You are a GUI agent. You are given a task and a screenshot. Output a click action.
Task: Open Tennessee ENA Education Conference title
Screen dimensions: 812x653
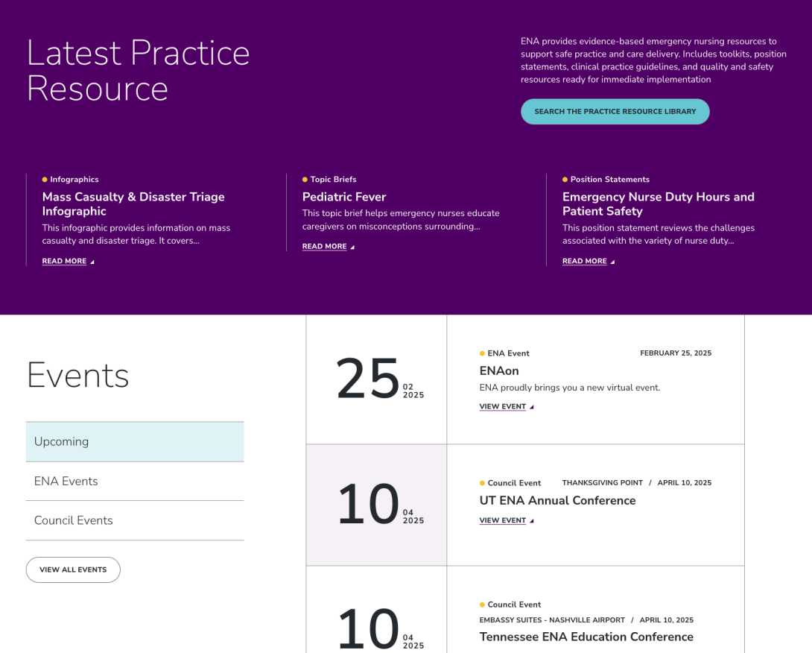tap(586, 637)
